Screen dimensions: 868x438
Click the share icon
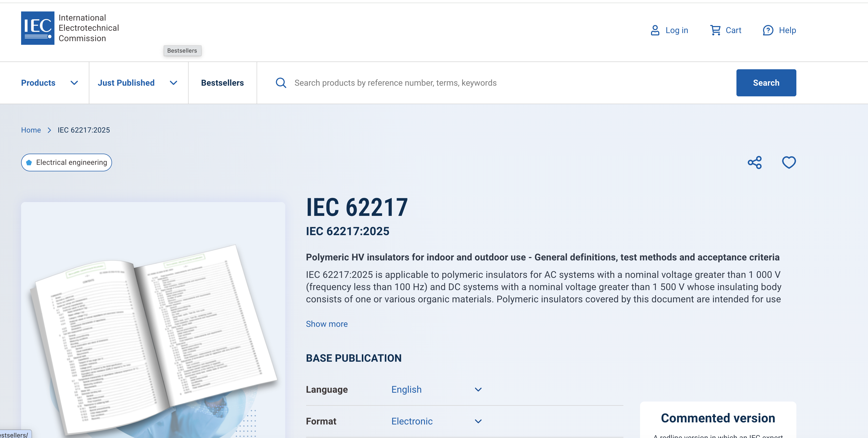[754, 162]
